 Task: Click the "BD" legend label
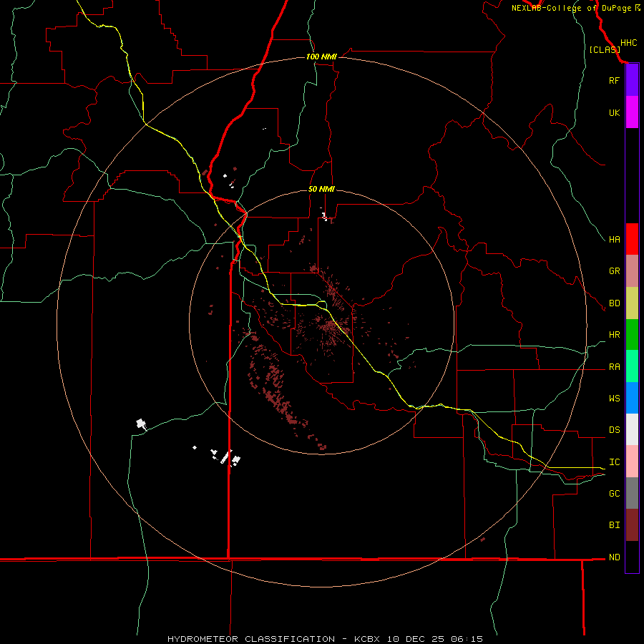pos(614,303)
